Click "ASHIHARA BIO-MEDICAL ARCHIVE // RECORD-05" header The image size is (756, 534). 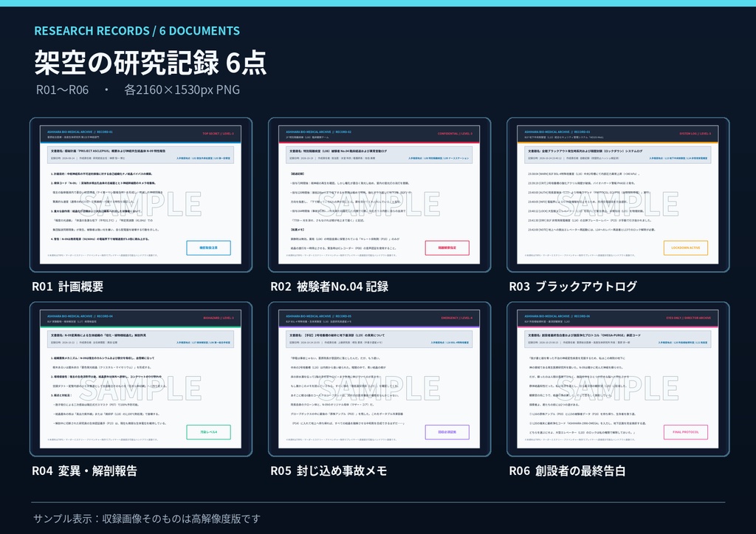coord(318,316)
